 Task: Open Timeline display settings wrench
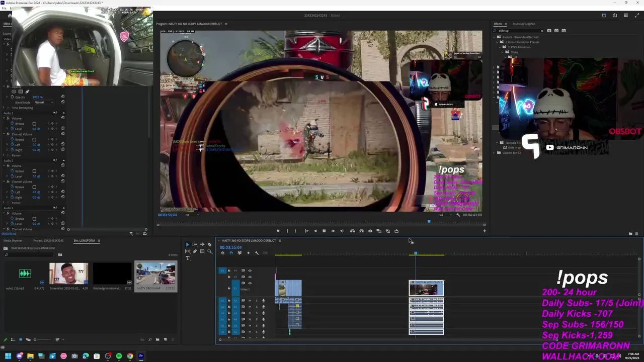point(257,253)
